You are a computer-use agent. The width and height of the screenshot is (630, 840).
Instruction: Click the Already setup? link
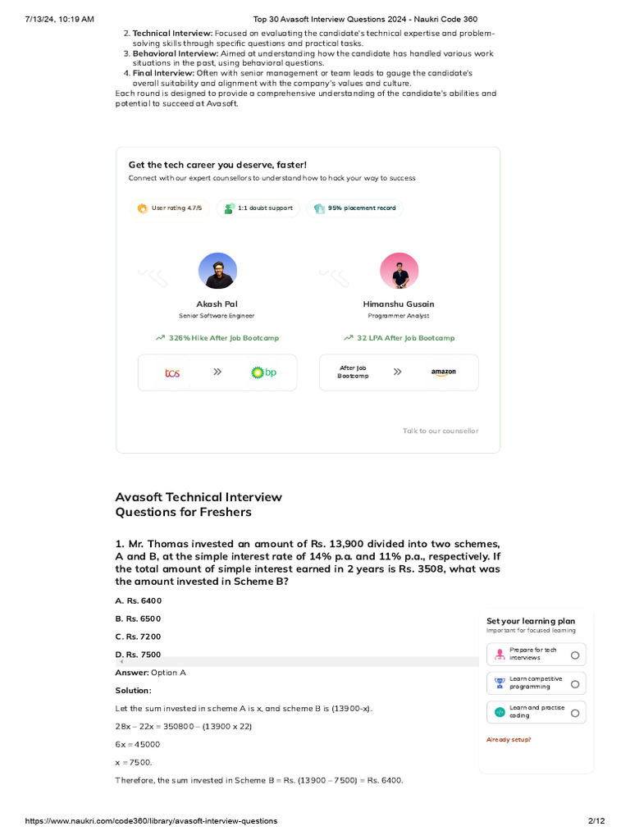pos(509,739)
